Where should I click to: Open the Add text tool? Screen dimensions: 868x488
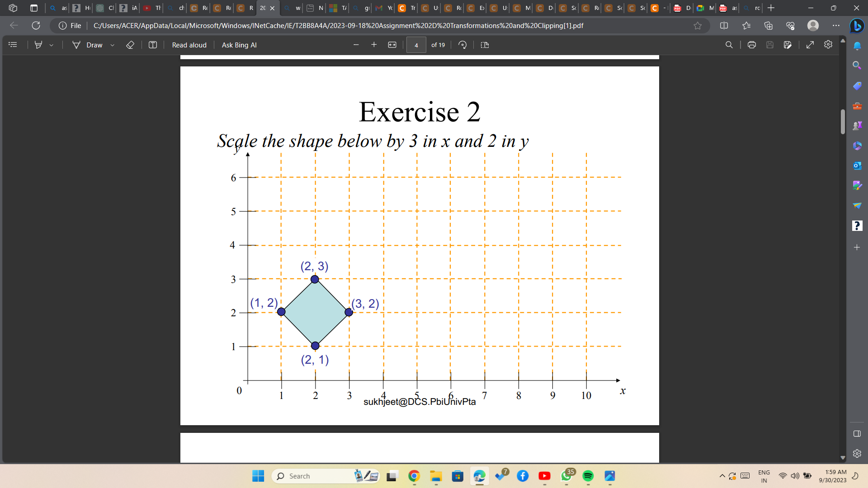click(x=152, y=45)
